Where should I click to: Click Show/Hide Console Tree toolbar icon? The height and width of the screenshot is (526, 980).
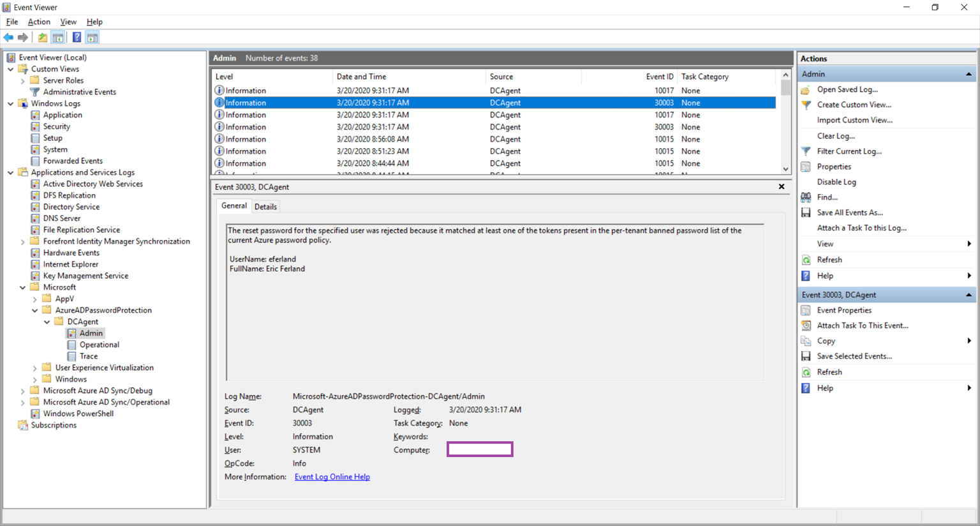(58, 38)
